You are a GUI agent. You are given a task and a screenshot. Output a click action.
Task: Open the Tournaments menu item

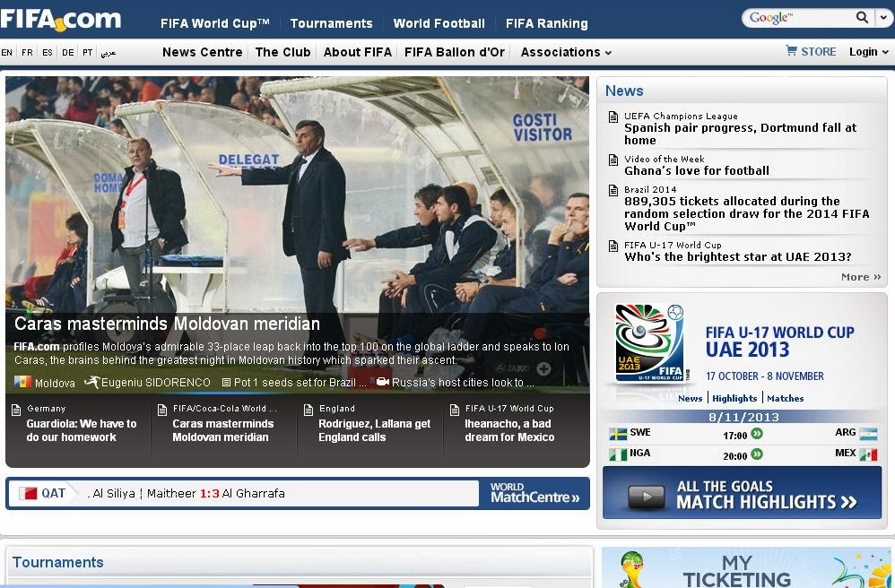point(331,23)
